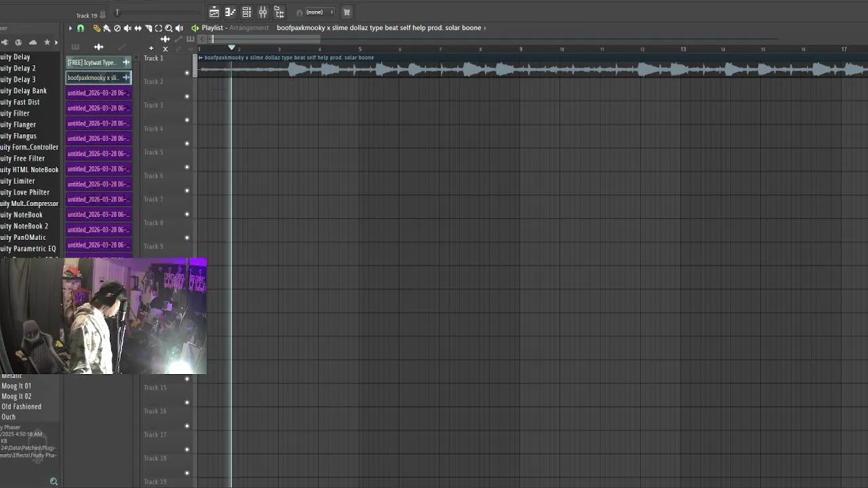The height and width of the screenshot is (488, 868).
Task: Select the Draw pencil tool
Action: point(96,28)
